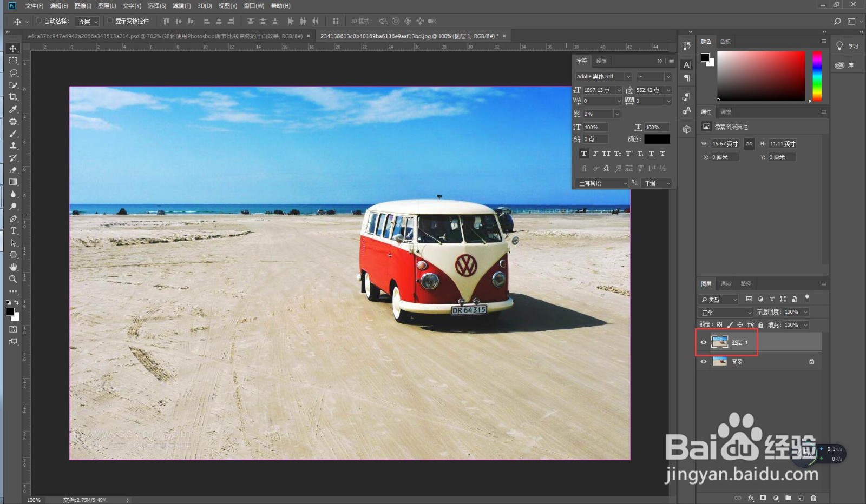Open the font size 1897.13 dropdown
Image resolution: width=866 pixels, height=504 pixels.
(x=619, y=90)
